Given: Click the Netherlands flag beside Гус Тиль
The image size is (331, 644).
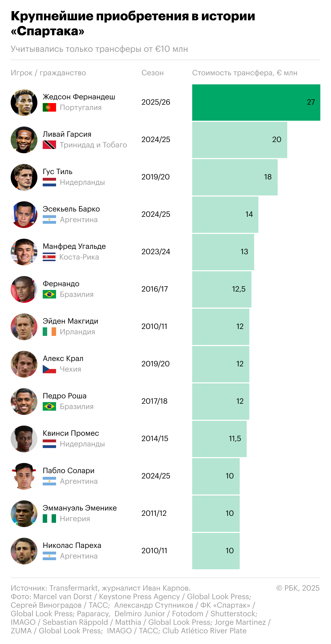Looking at the screenshot, I should point(49,182).
